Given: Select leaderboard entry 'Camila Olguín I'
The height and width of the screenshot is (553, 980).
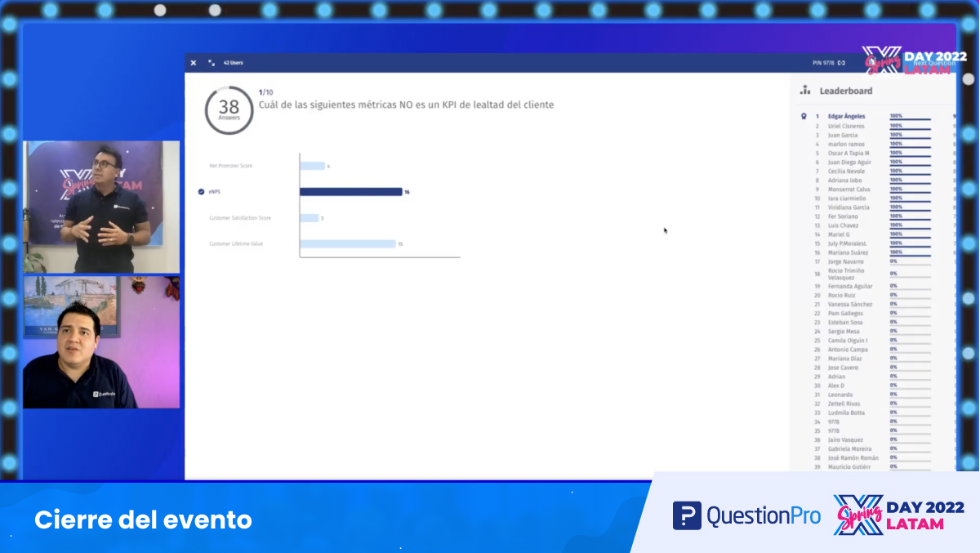Looking at the screenshot, I should tap(848, 341).
